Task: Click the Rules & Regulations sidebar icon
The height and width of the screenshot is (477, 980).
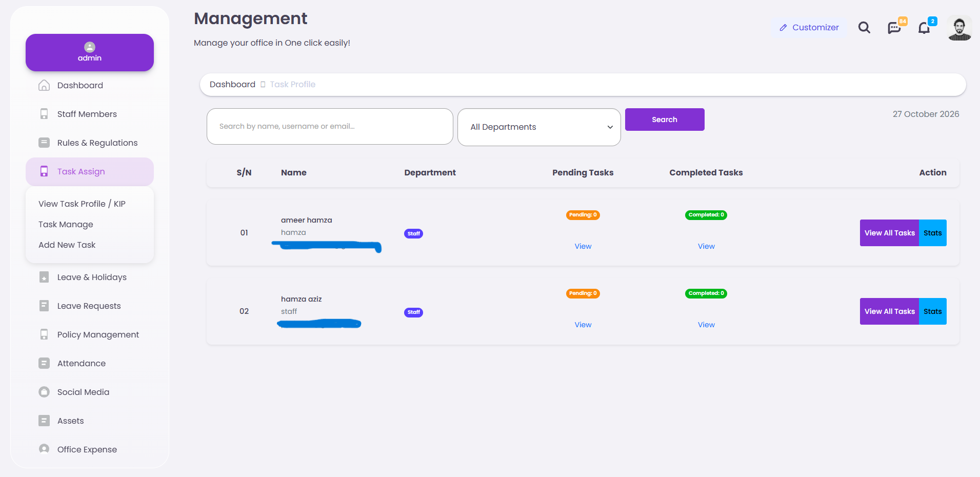Action: coord(44,143)
